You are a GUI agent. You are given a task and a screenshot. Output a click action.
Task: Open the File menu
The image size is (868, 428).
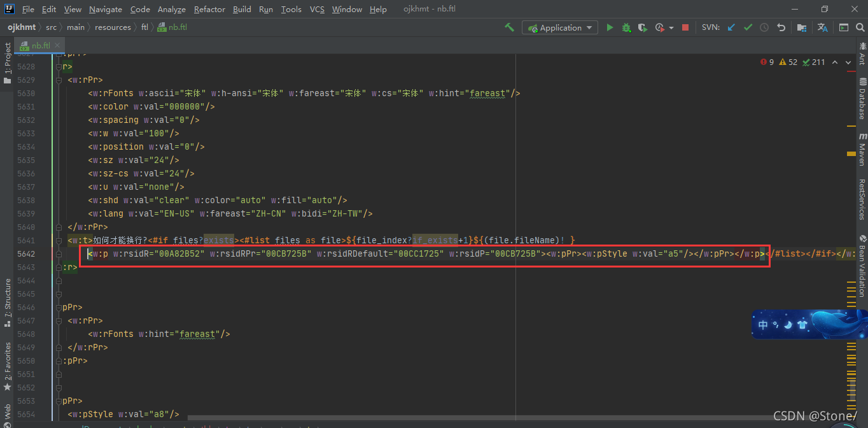point(28,9)
